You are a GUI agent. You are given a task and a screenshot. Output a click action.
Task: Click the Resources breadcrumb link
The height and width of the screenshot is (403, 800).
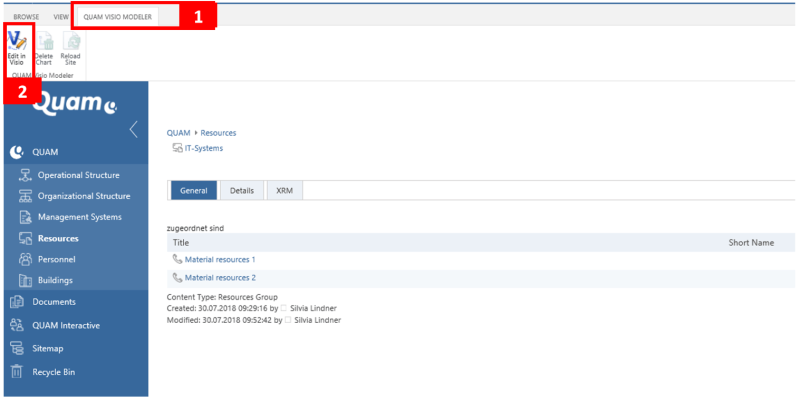218,133
